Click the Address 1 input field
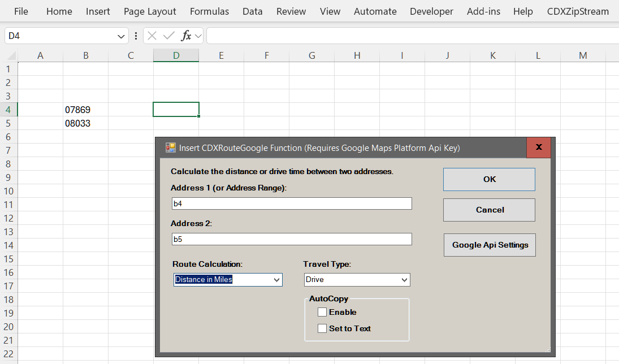The width and height of the screenshot is (619, 364). tap(292, 203)
